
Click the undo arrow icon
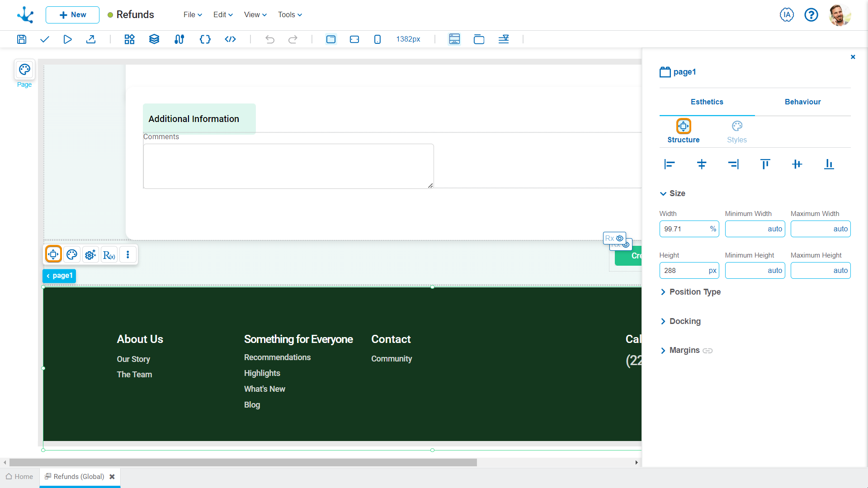point(269,39)
